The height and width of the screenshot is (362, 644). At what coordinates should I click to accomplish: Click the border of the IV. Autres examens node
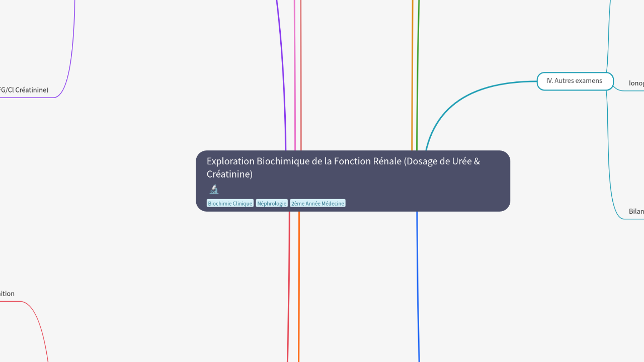(575, 73)
